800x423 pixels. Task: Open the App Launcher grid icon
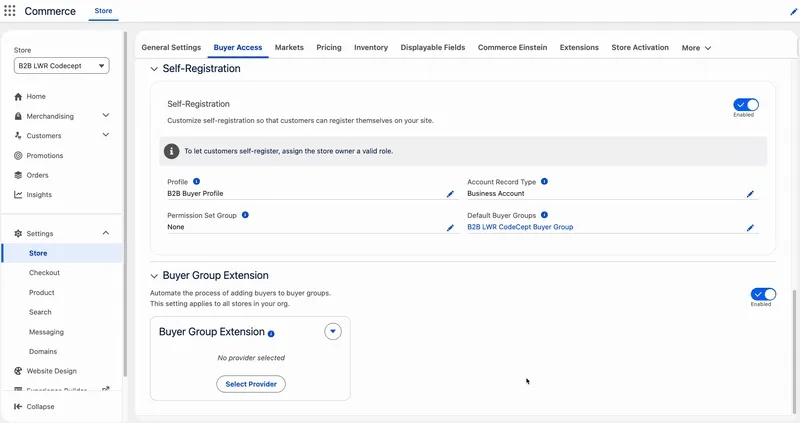point(10,11)
